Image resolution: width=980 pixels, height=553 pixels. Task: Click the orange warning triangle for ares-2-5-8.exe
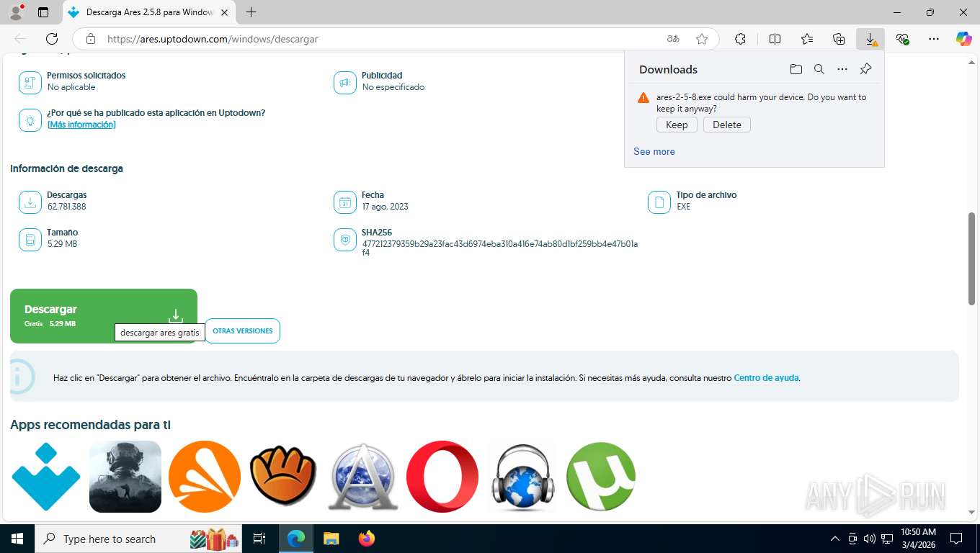[x=643, y=98]
